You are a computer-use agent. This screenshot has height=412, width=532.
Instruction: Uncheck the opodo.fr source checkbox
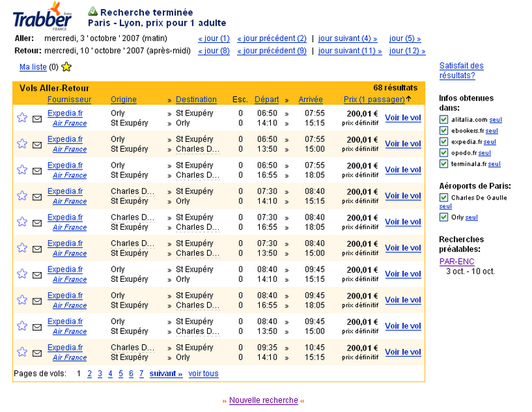click(x=443, y=152)
